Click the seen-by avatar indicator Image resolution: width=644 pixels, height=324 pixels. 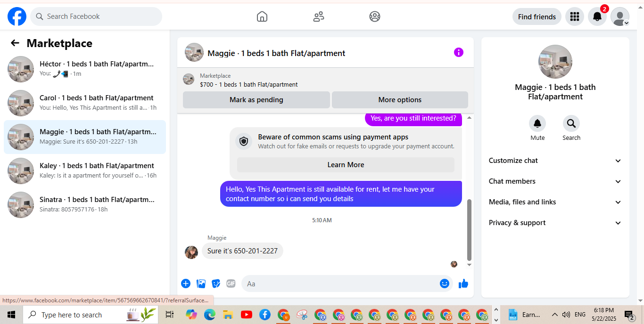(x=454, y=264)
